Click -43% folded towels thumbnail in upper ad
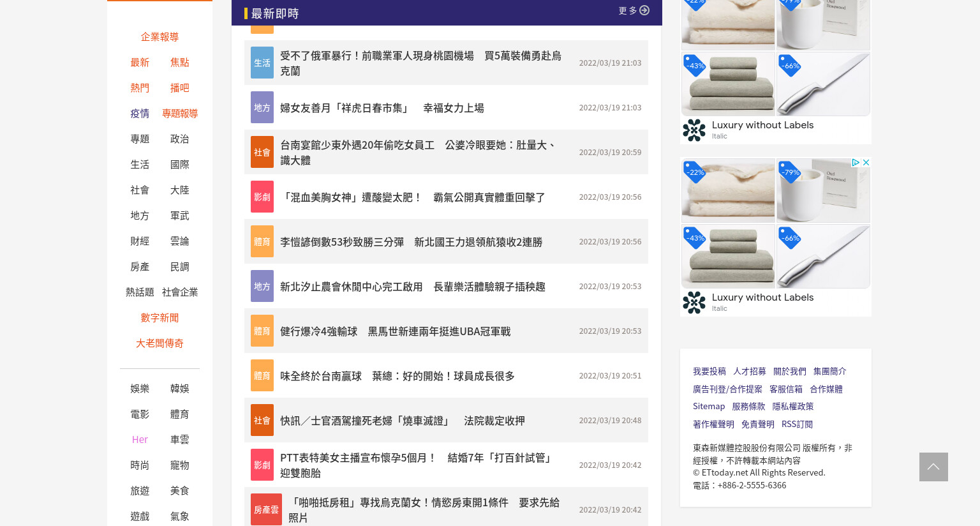980x526 pixels. pyautogui.click(x=728, y=84)
